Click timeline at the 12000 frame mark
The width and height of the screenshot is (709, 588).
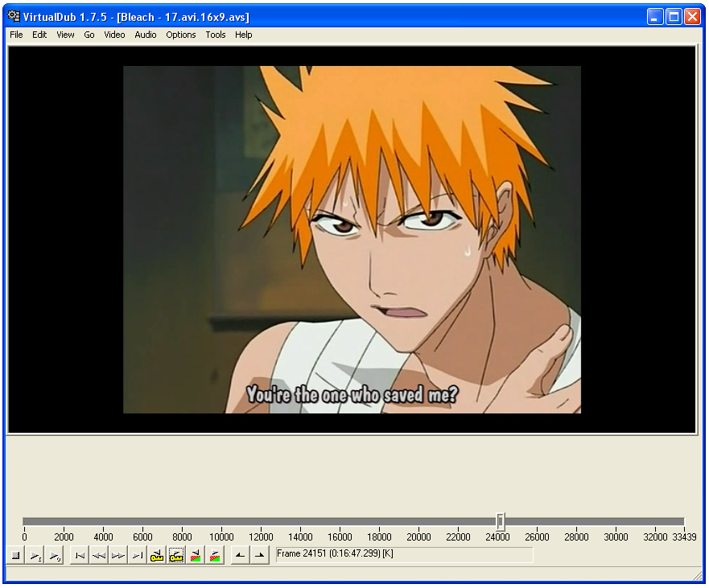point(261,522)
